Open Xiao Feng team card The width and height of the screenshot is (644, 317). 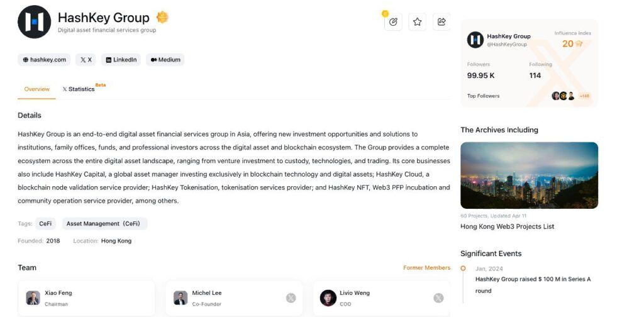point(86,298)
